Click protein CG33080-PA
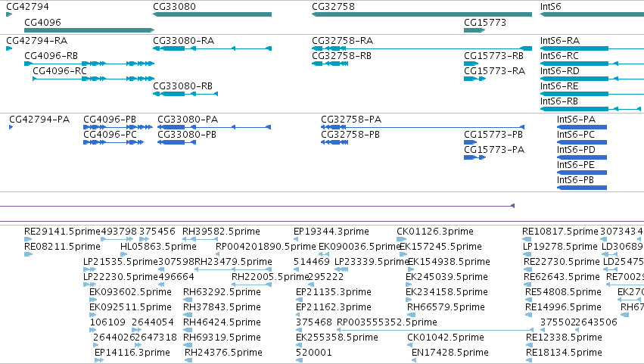This screenshot has height=364, width=644. click(188, 120)
